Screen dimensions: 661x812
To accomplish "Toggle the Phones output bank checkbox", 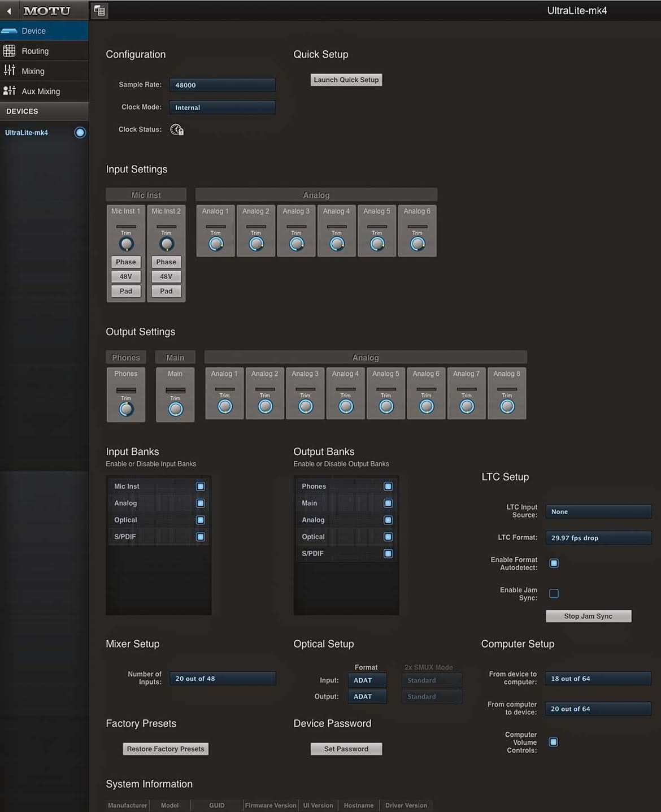I will pos(388,487).
